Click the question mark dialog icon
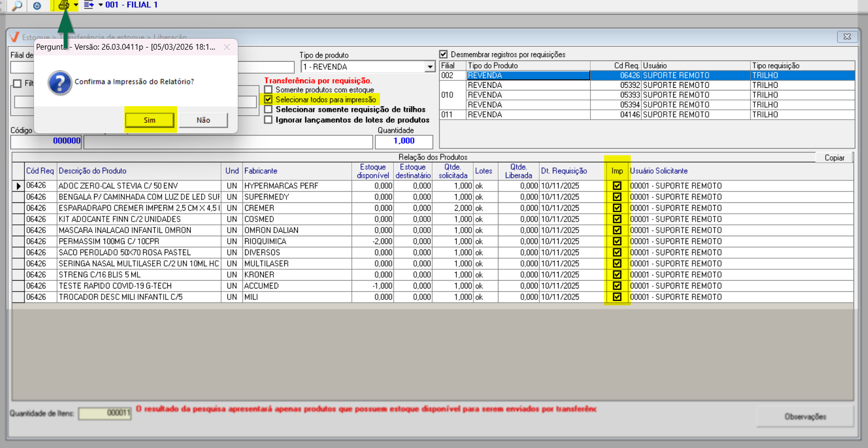Screen dimensions: 868x448 [60, 83]
